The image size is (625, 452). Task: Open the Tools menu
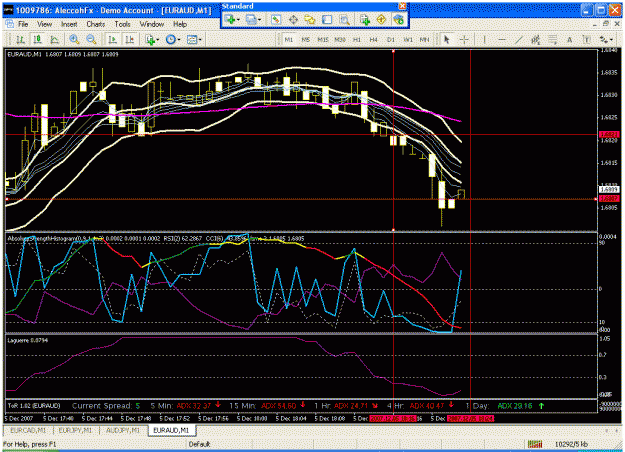[122, 24]
